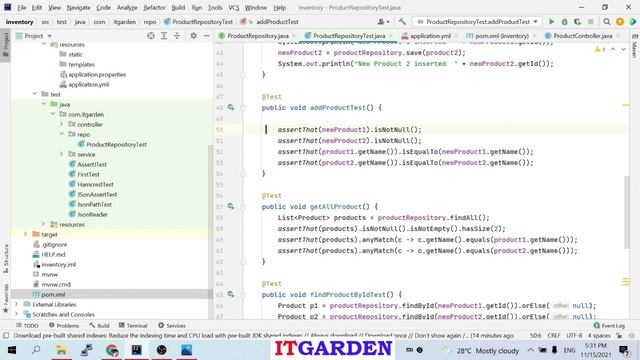Expand all nodes in Project panel
The width and height of the screenshot is (640, 360).
click(164, 36)
